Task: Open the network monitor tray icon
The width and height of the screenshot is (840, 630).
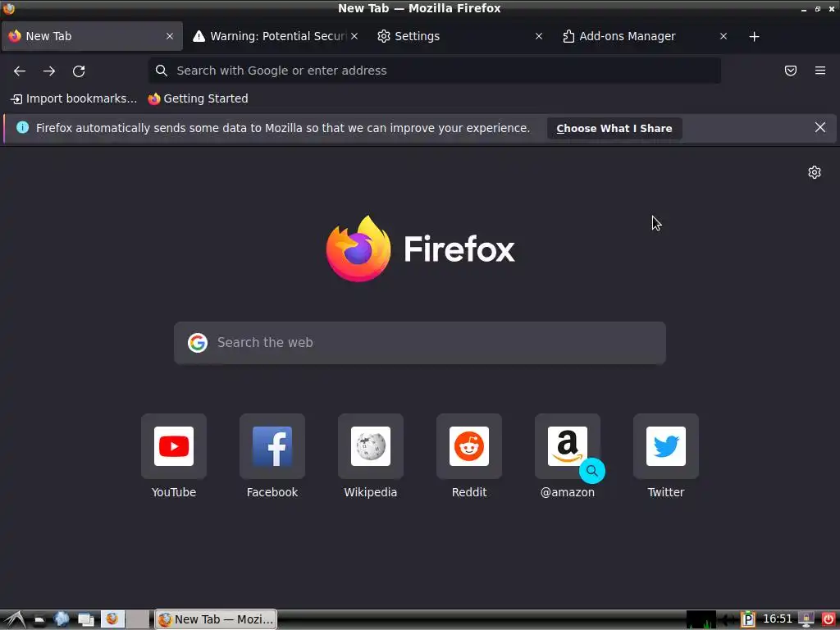Action: (701, 619)
